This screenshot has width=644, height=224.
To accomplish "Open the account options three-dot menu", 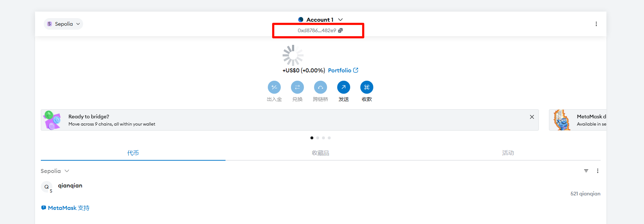I will (596, 24).
